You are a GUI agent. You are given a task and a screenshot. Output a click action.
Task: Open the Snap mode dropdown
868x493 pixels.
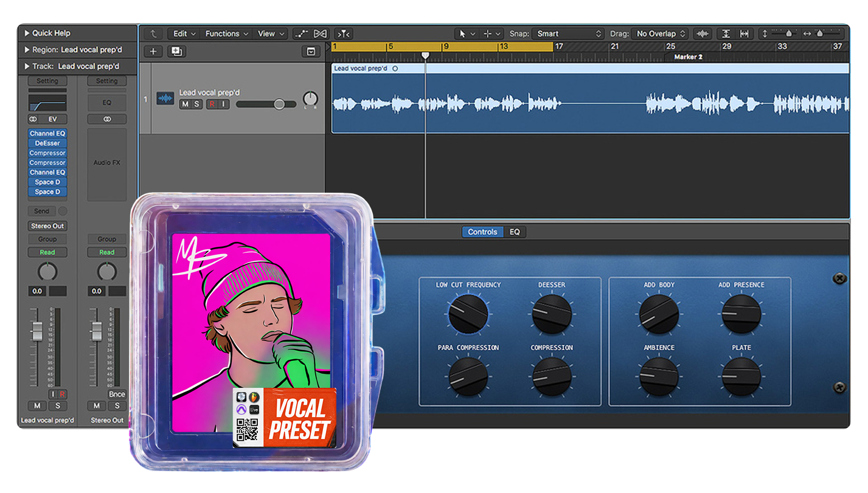(x=568, y=34)
